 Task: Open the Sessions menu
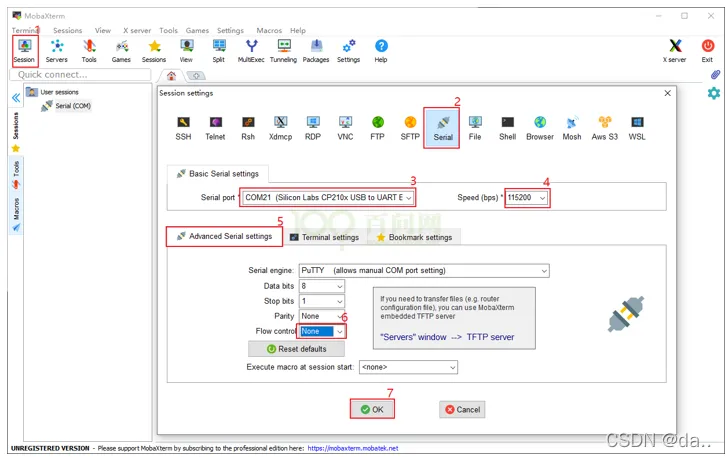(68, 31)
